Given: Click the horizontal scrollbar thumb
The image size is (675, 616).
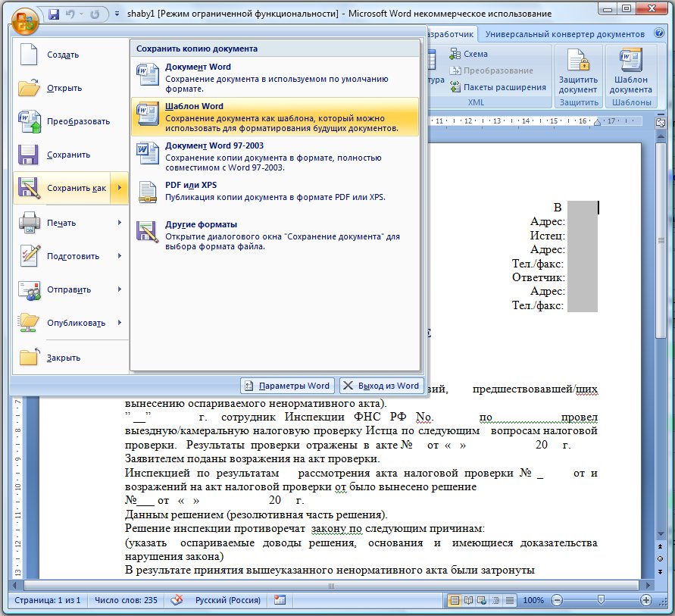Looking at the screenshot, I should (331, 586).
